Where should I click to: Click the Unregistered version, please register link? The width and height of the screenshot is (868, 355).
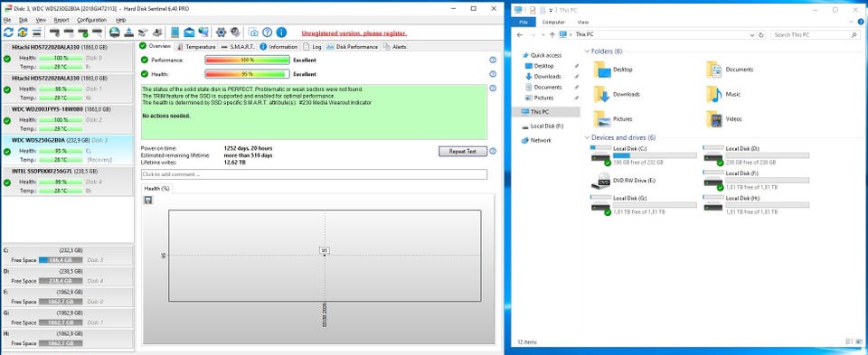[354, 33]
